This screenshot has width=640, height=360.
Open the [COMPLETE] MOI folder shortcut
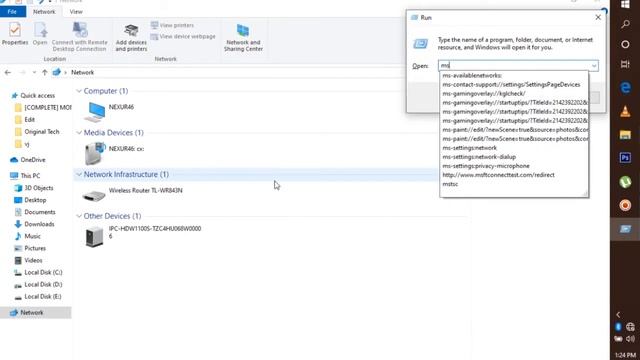pos(43,107)
